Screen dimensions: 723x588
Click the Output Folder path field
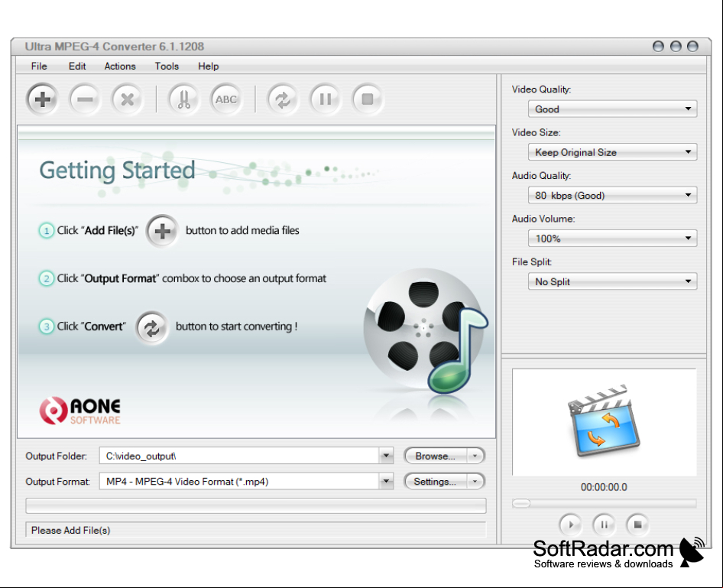[239, 456]
